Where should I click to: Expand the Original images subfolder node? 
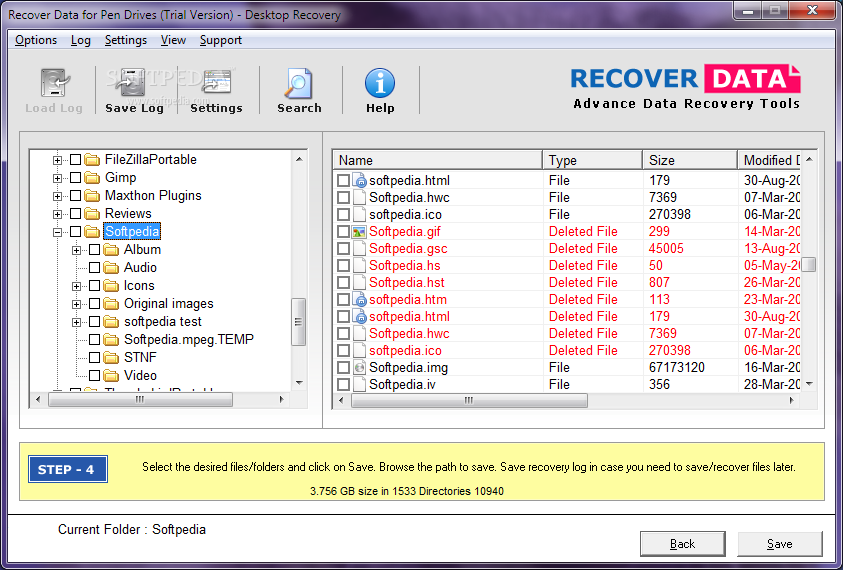pos(76,304)
